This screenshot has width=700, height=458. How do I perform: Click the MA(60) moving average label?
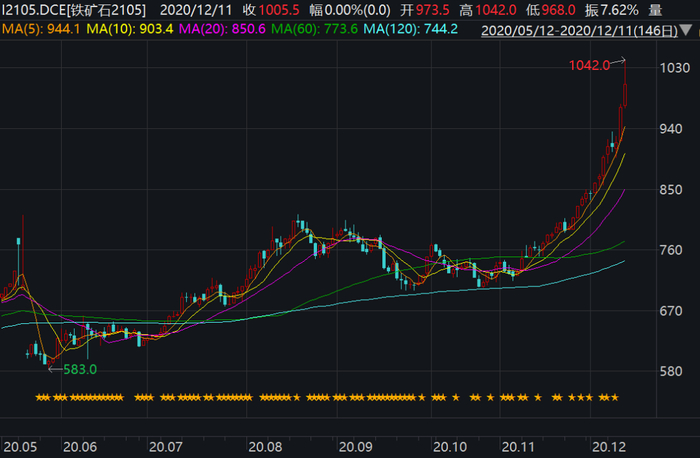(314, 29)
